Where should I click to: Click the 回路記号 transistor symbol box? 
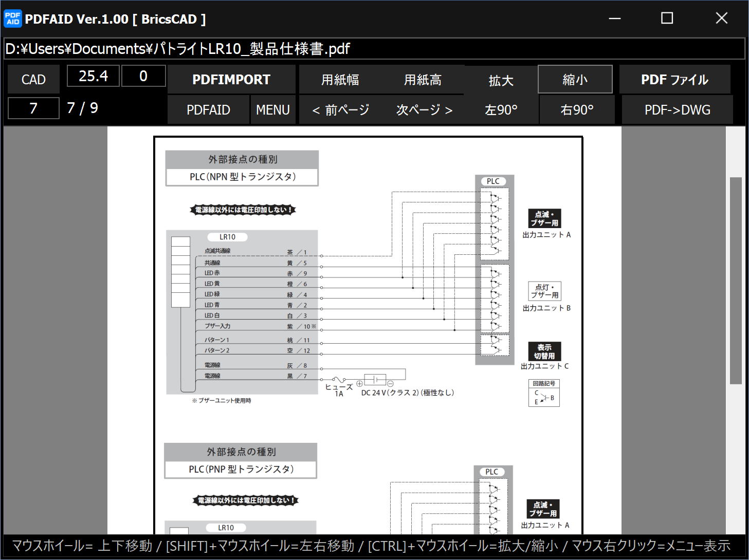click(544, 393)
